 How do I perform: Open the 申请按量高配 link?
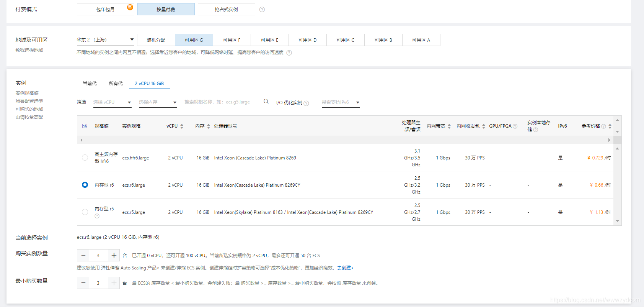tap(29, 117)
